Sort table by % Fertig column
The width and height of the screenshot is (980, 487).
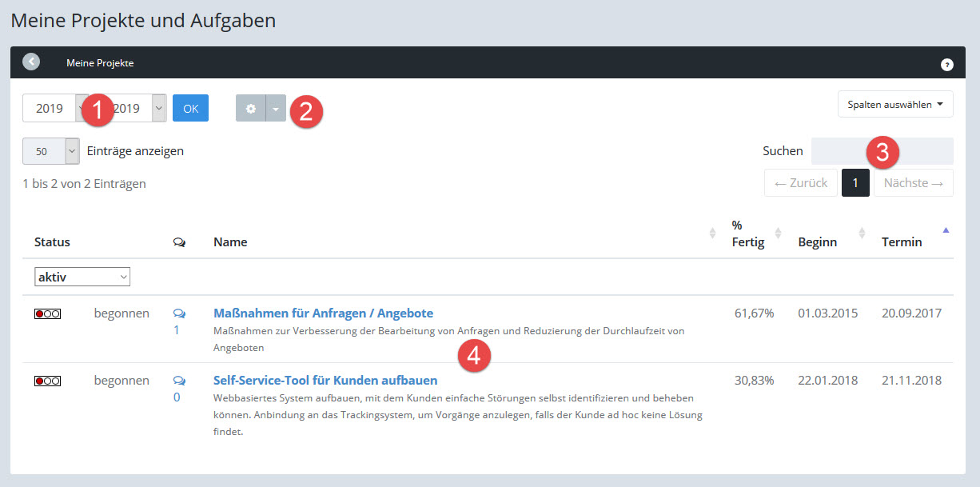779,233
